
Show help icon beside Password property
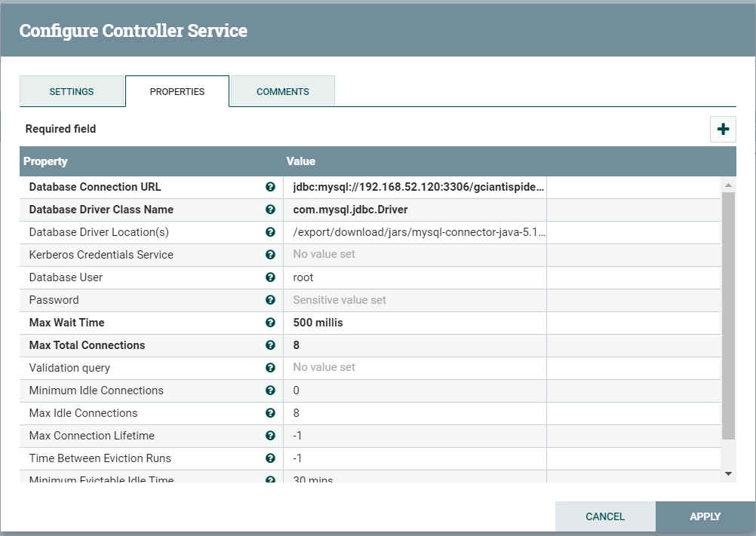[270, 300]
